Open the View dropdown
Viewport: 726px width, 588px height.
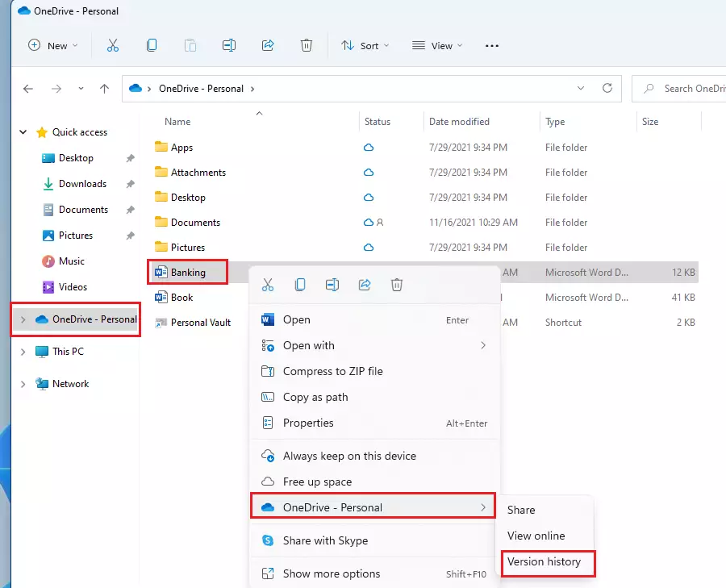[437, 45]
